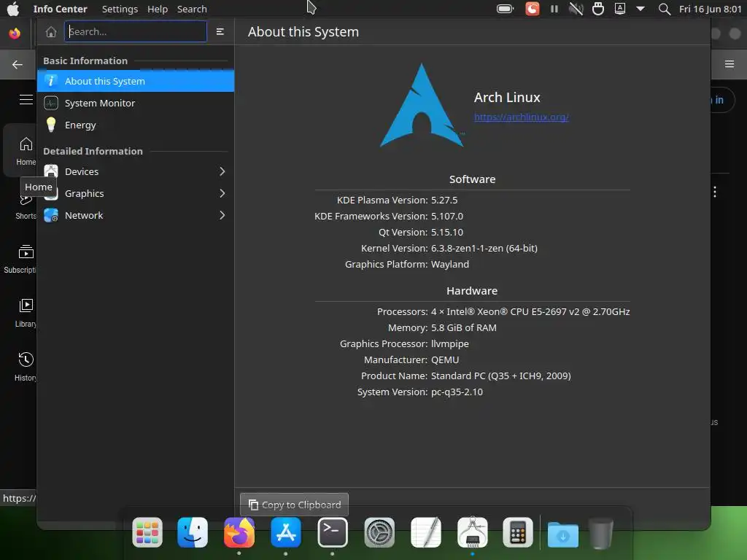Viewport: 747px width, 560px height.
Task: Open the Info Center application menu
Action: [x=60, y=9]
